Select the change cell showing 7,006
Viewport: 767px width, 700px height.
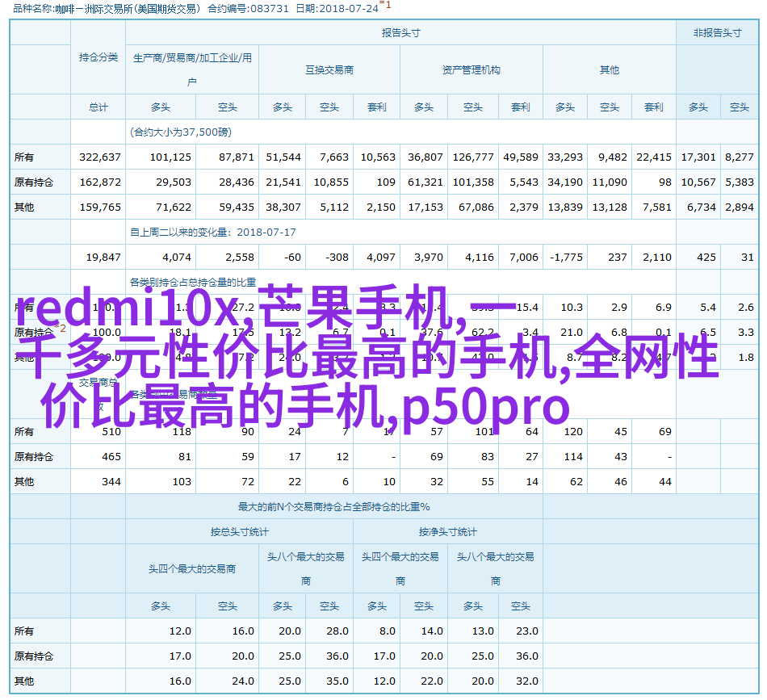[x=523, y=257]
